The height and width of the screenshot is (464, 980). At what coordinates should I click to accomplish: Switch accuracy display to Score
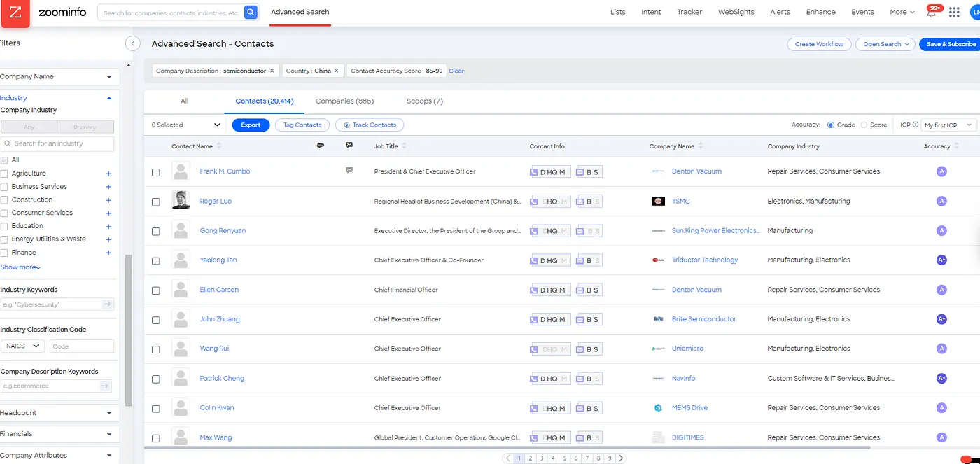[x=864, y=125]
